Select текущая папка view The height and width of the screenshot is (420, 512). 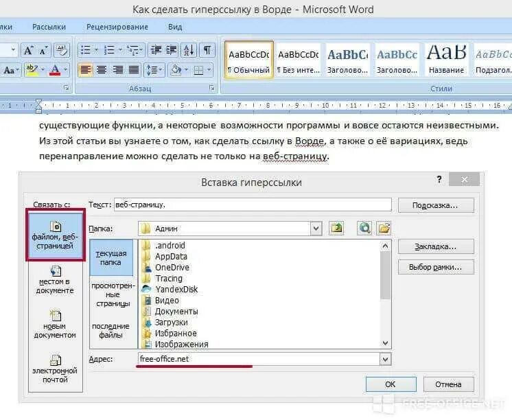pyautogui.click(x=111, y=257)
